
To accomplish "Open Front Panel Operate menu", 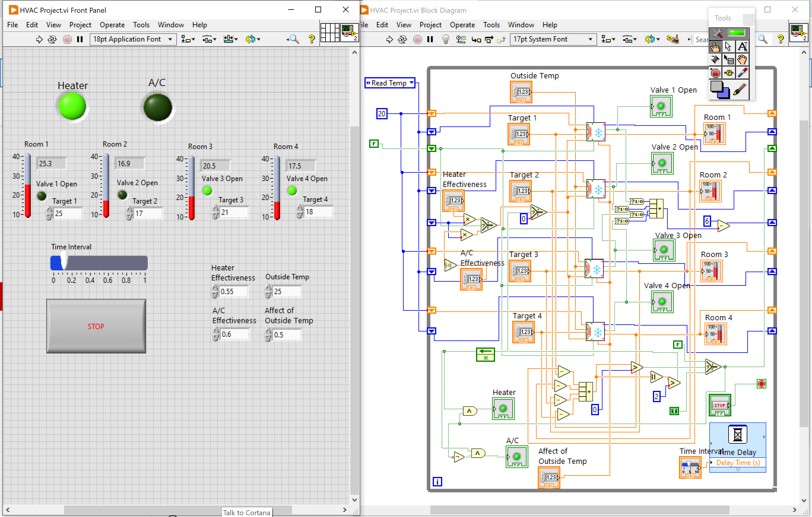I will click(x=112, y=25).
